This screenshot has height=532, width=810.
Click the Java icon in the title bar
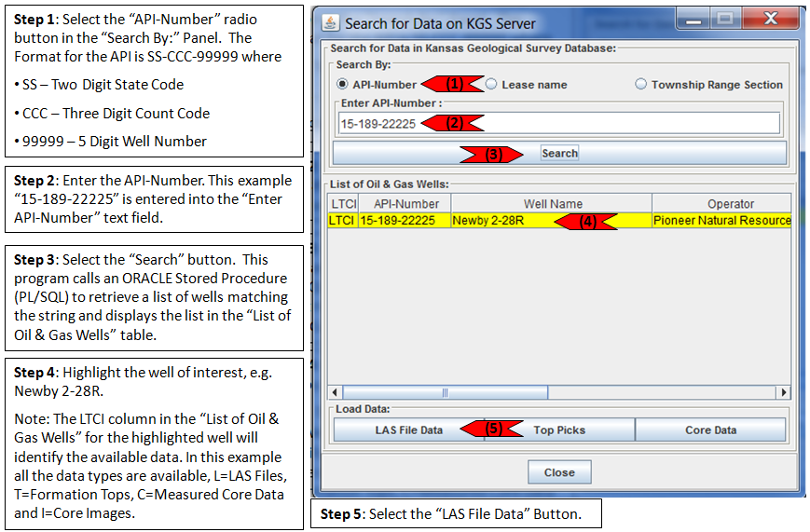330,22
